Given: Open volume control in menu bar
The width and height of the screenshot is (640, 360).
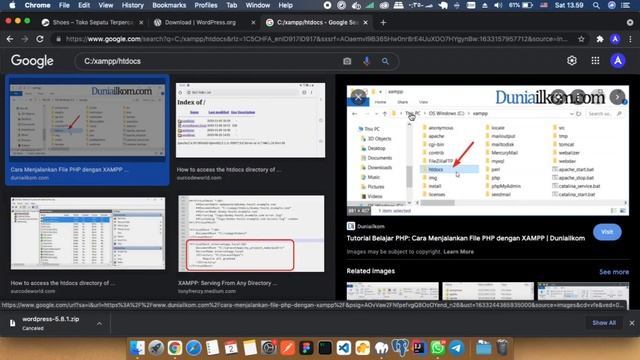Looking at the screenshot, I should click(498, 5).
